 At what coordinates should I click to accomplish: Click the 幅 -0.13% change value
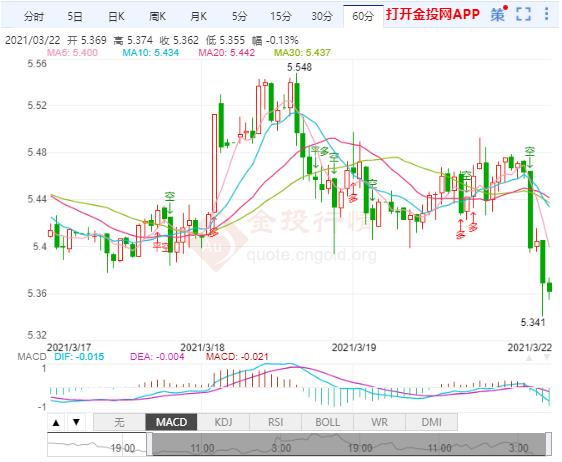click(276, 40)
